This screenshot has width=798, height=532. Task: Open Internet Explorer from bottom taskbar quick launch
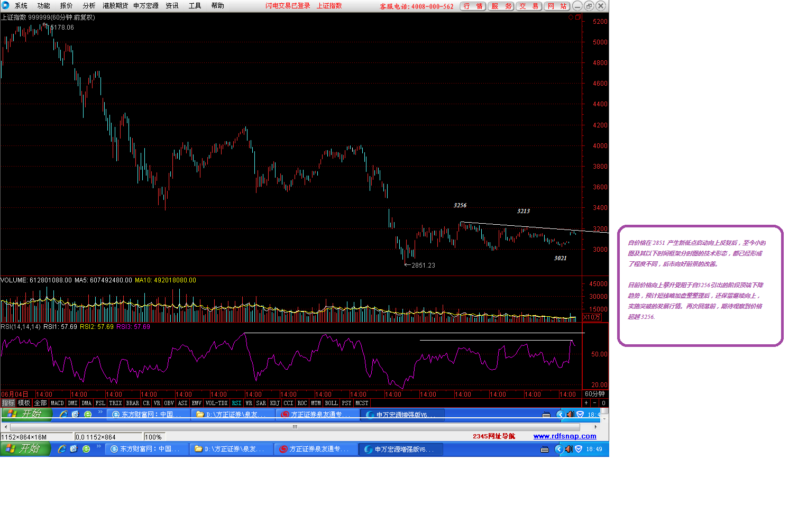62,449
